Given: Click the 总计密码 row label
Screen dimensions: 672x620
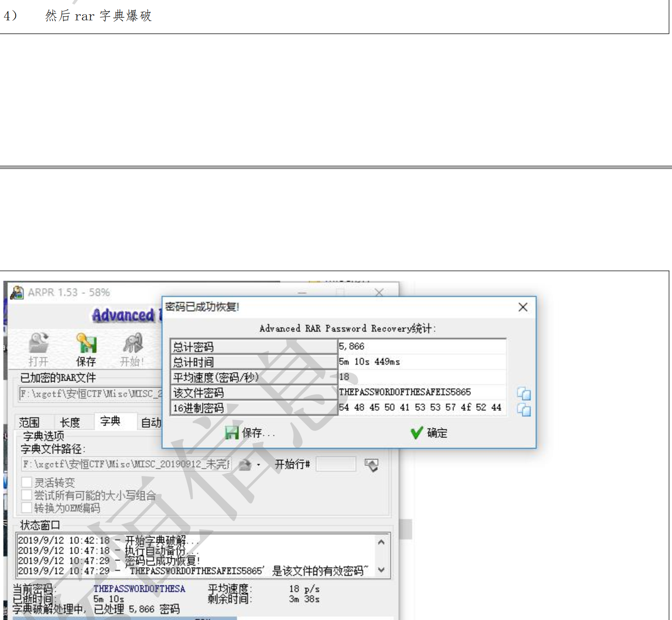Looking at the screenshot, I should click(253, 346).
